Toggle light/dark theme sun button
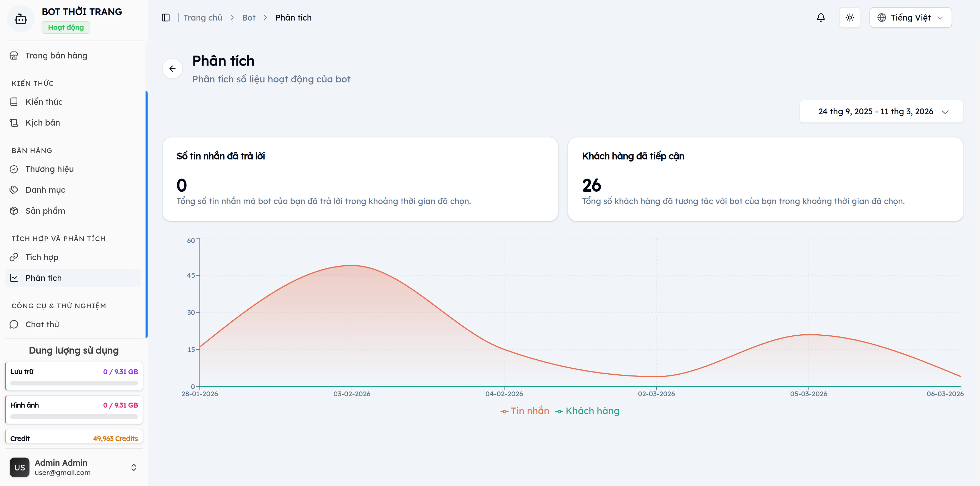 pyautogui.click(x=849, y=17)
